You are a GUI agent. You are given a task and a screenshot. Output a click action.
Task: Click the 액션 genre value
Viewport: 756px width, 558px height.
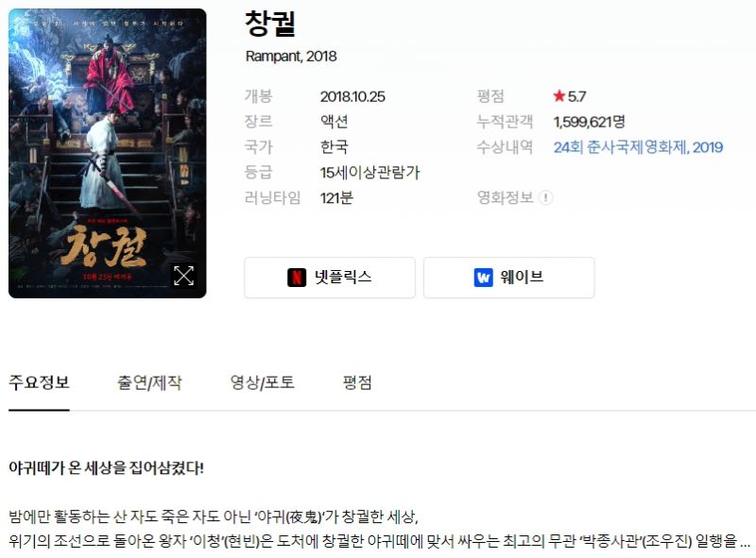335,122
